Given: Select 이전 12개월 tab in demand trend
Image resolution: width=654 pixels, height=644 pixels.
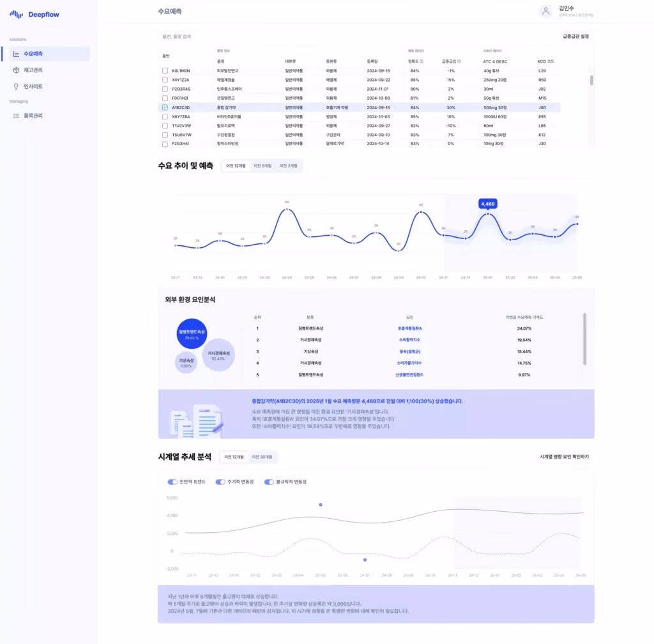Looking at the screenshot, I should [x=236, y=166].
